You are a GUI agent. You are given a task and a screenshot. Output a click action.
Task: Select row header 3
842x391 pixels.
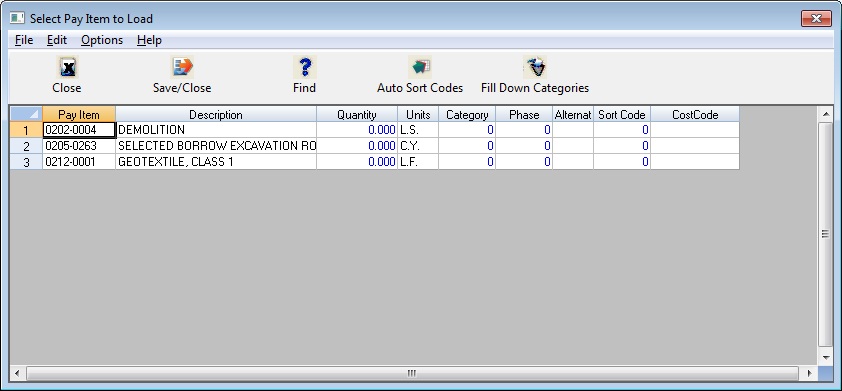26,162
